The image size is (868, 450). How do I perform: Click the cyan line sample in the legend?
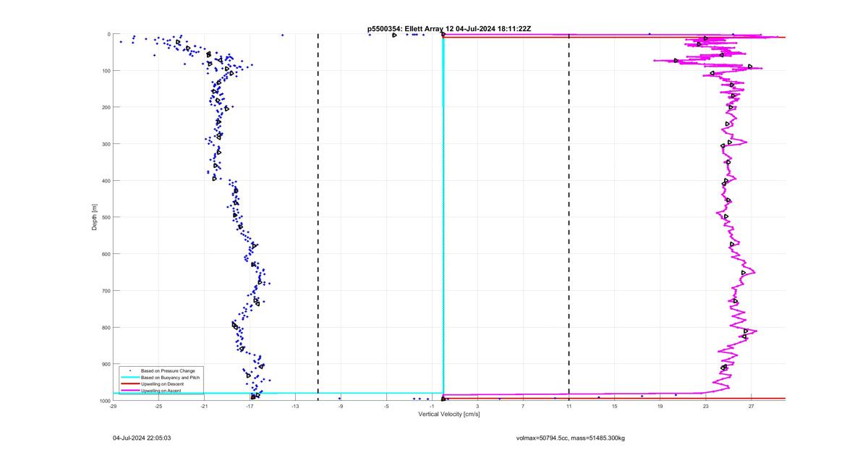(x=129, y=378)
